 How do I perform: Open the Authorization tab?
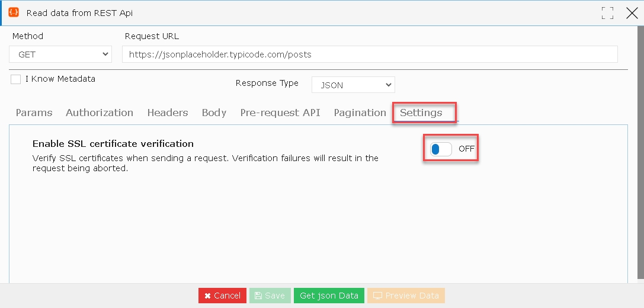point(100,113)
